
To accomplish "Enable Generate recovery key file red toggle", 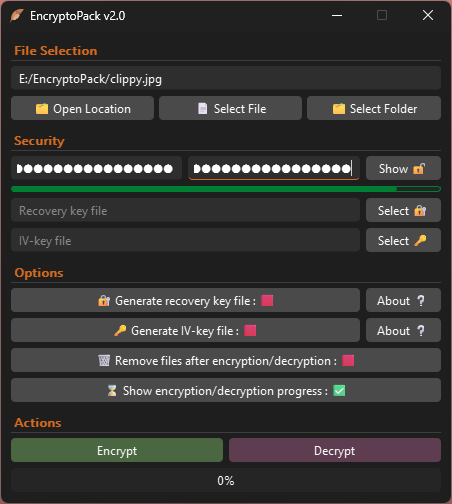I will (267, 300).
